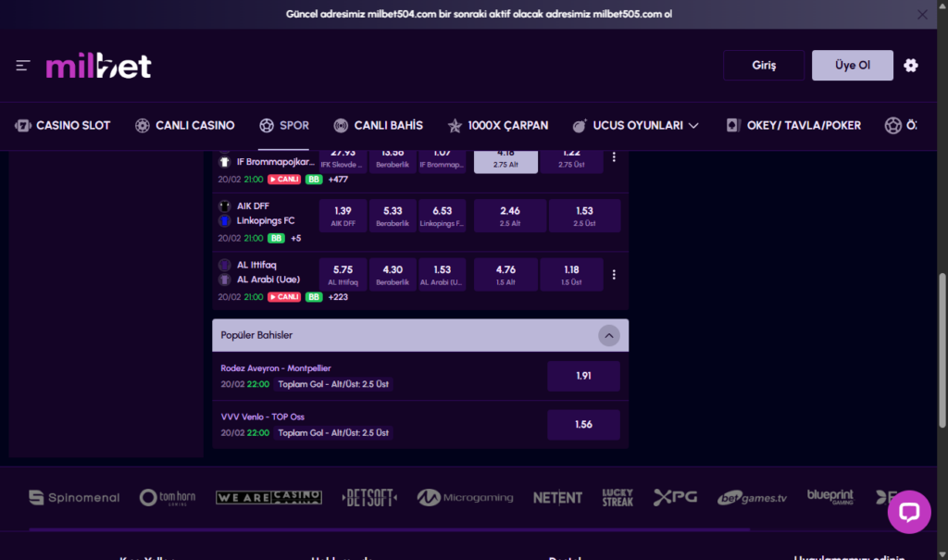Screen dimensions: 948x560
Task: Open AIK DFF match details
Action: point(253,206)
